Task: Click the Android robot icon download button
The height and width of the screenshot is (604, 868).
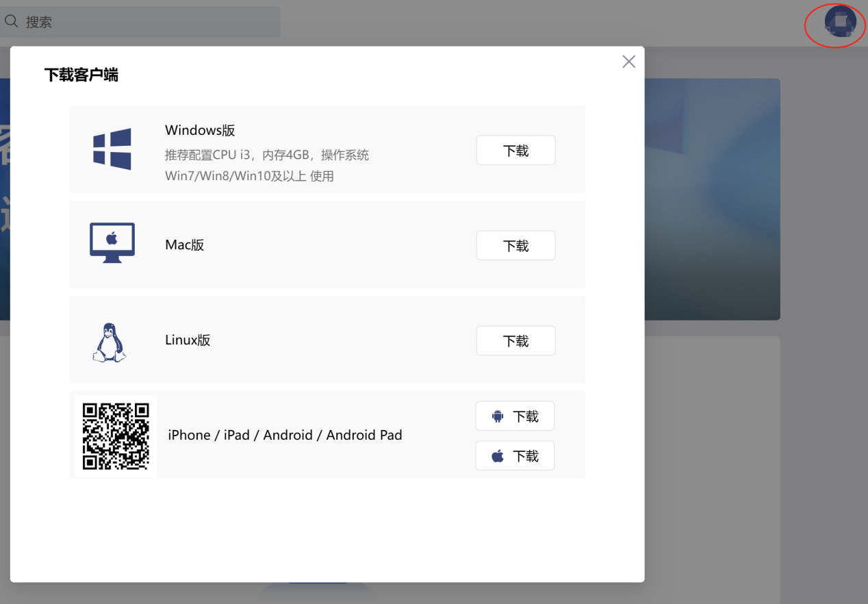Action: (515, 416)
